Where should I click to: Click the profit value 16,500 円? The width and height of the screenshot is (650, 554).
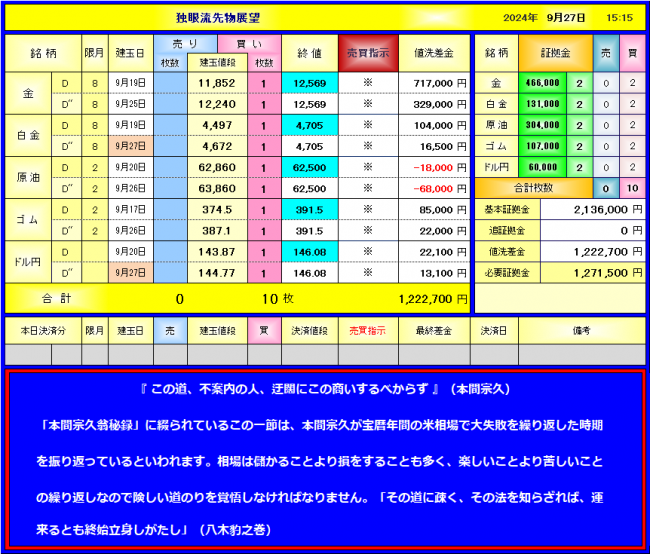click(434, 146)
